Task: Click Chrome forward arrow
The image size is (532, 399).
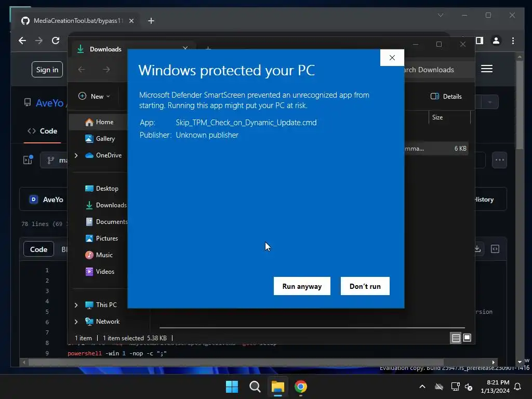Action: tap(38, 41)
